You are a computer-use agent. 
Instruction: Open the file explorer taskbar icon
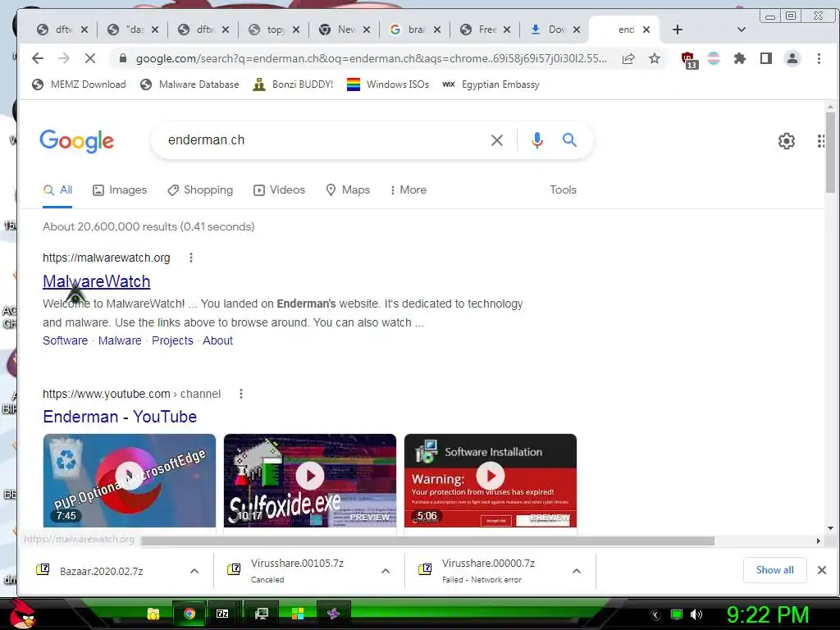153,614
